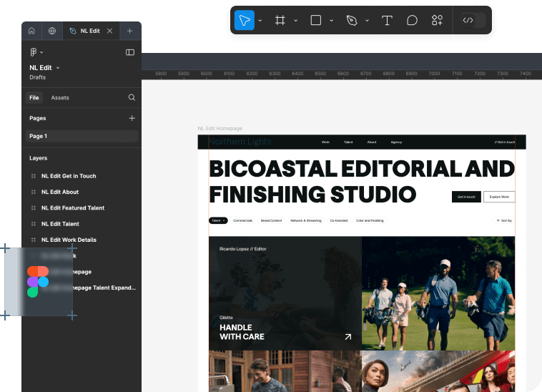Select the Pen tool
The image size is (542, 392).
click(x=352, y=20)
